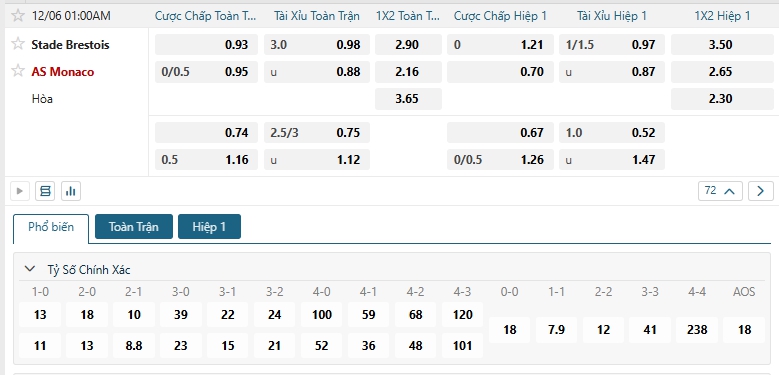
Task: Toggle favorite star for Stade Brestois
Action: click(18, 44)
